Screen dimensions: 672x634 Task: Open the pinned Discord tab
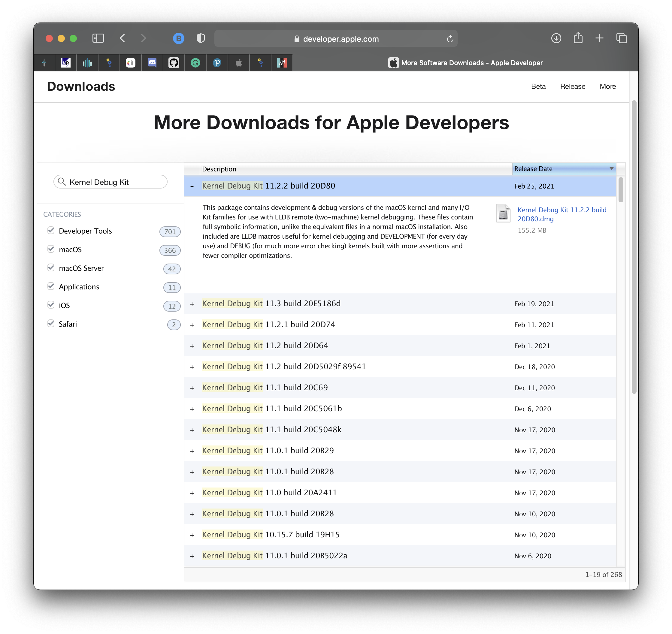pyautogui.click(x=152, y=62)
